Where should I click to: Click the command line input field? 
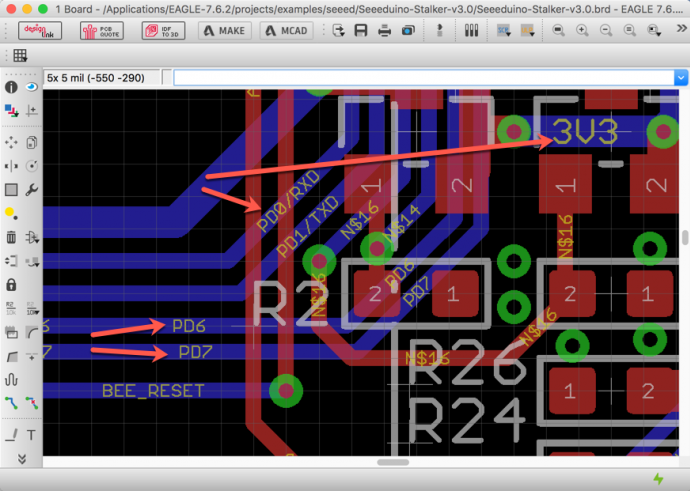click(x=424, y=78)
